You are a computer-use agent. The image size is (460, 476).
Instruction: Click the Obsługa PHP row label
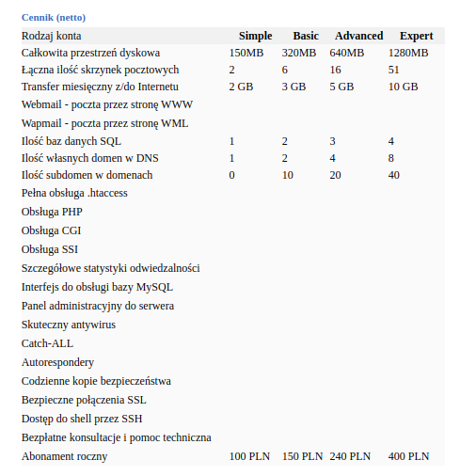click(52, 212)
